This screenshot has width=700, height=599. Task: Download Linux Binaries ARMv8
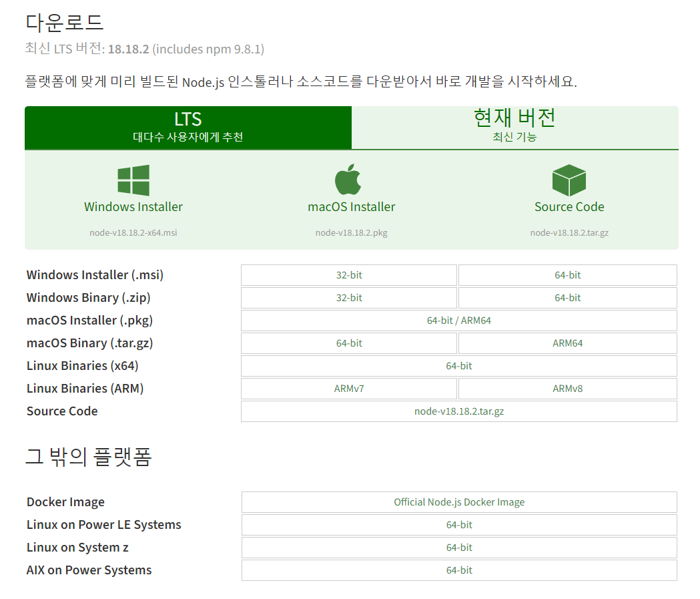(x=567, y=389)
